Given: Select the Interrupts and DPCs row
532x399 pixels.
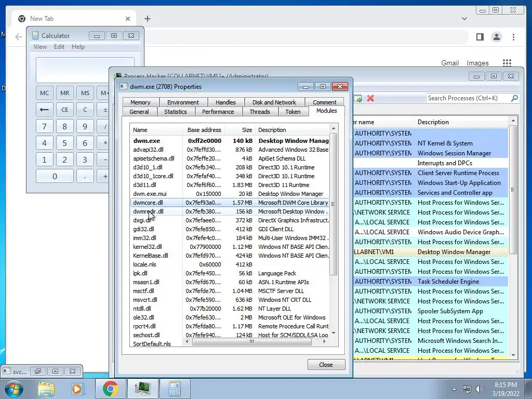Looking at the screenshot, I should click(x=431, y=163).
